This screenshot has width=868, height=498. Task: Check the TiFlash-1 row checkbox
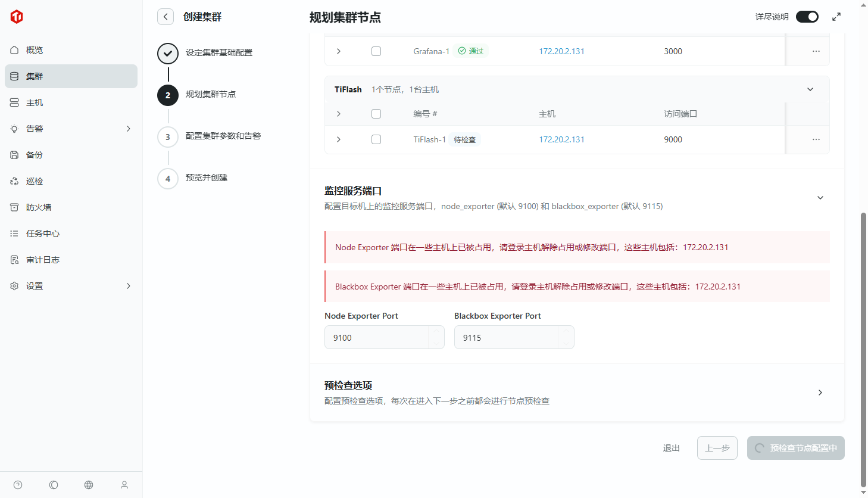(x=376, y=139)
